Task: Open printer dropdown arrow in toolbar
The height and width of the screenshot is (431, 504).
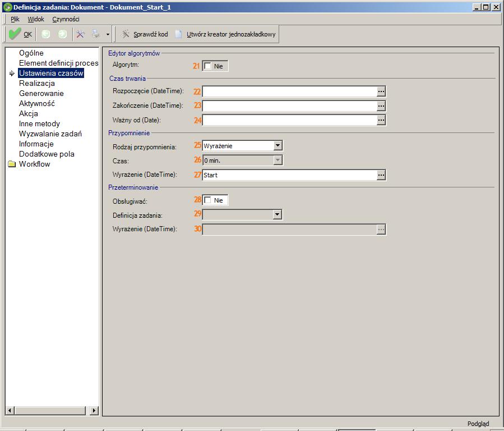Action: [108, 34]
